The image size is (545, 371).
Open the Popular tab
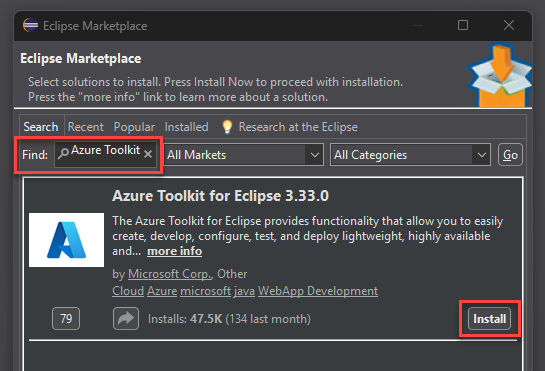134,127
